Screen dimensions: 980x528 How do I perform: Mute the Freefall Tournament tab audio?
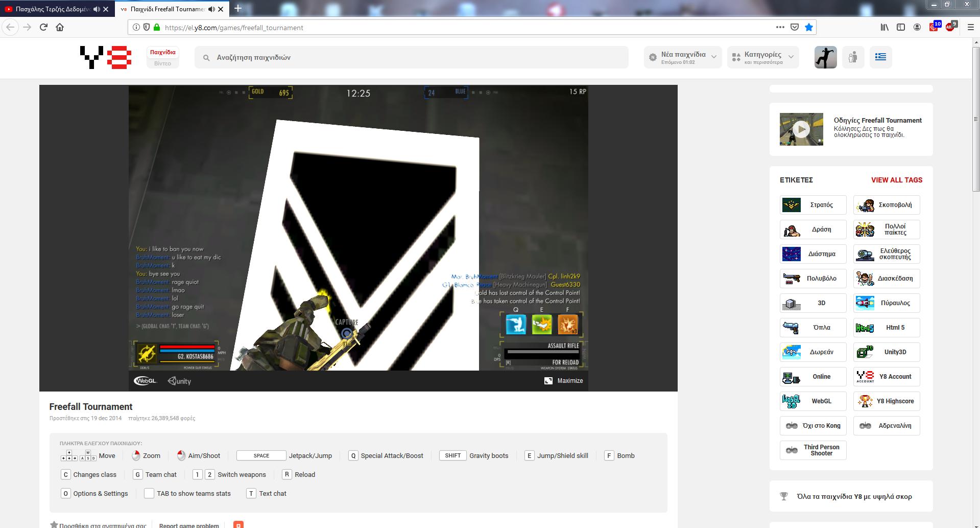(x=212, y=9)
